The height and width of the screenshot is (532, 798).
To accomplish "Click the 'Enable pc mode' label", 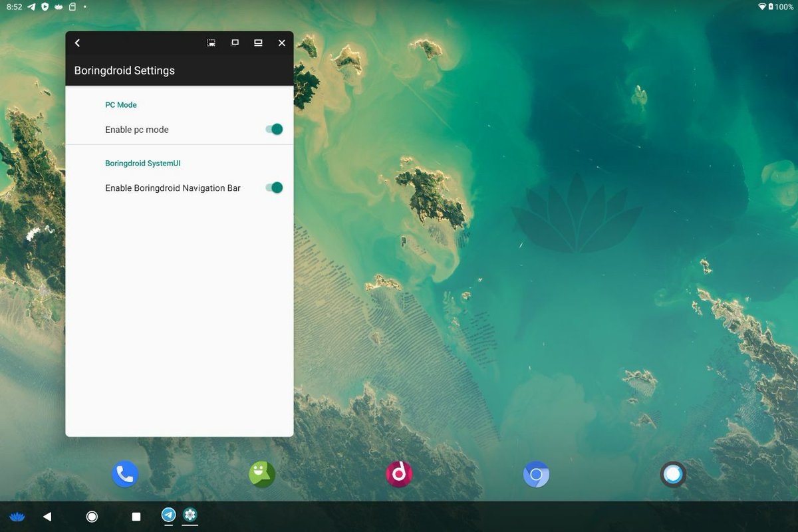I will pos(137,130).
